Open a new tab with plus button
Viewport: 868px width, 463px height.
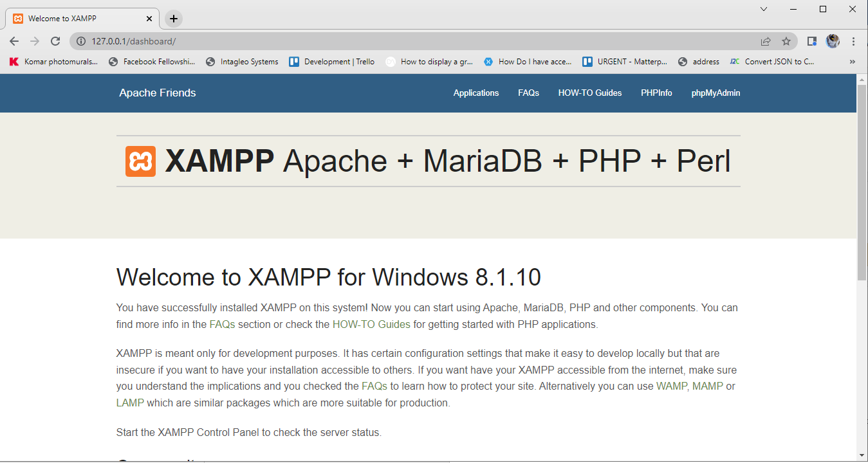(x=174, y=19)
